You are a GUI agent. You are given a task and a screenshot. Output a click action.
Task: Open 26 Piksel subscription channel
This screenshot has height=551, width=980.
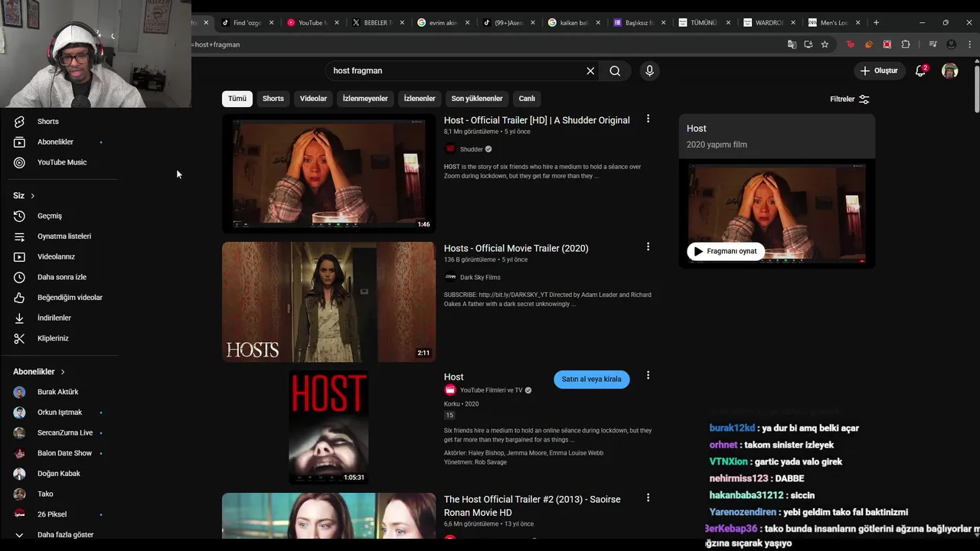tap(52, 514)
